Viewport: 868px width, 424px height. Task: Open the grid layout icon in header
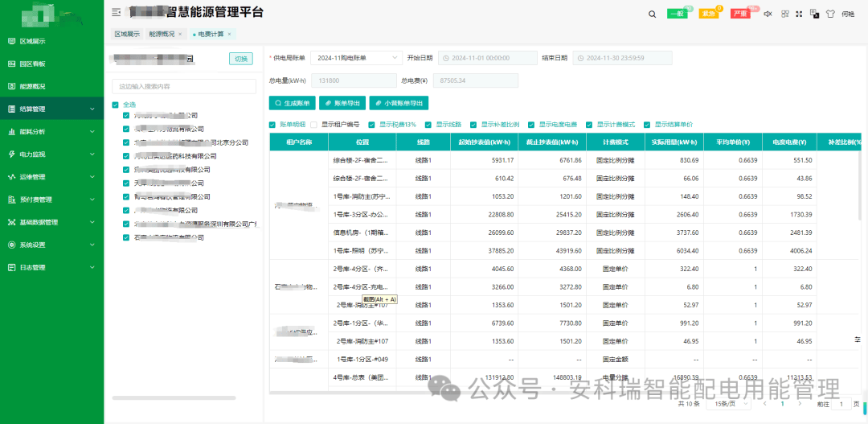tap(784, 14)
